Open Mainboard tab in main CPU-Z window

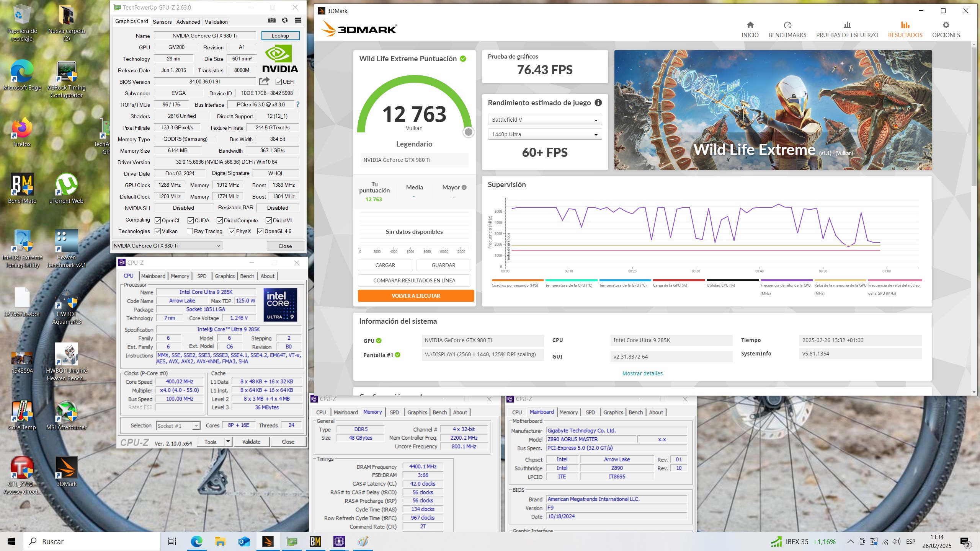[153, 276]
